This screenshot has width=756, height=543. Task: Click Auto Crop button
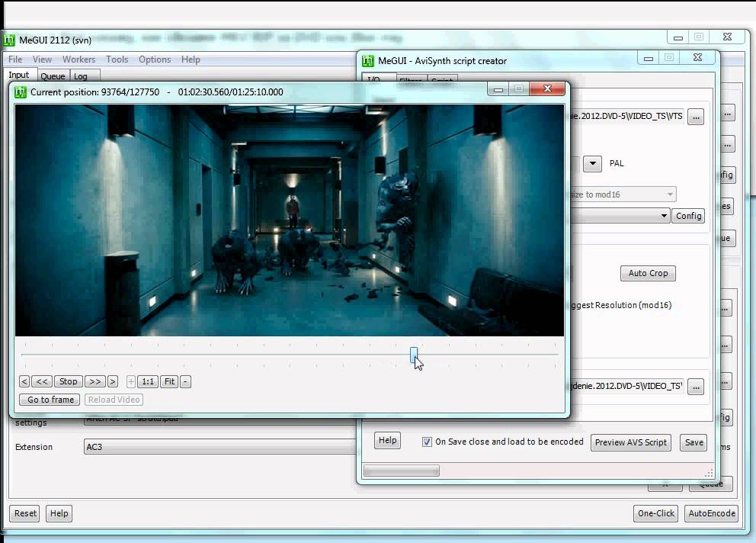coord(648,273)
